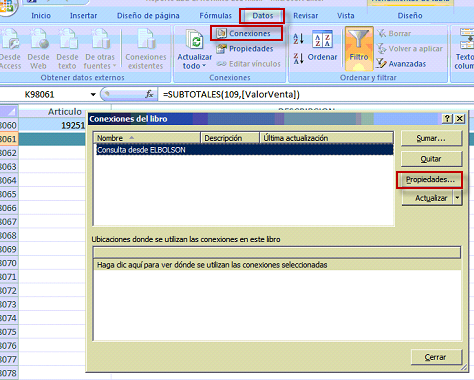Screen dimensions: 474x380
Task: Switch to the Insertar tab
Action: (83, 16)
